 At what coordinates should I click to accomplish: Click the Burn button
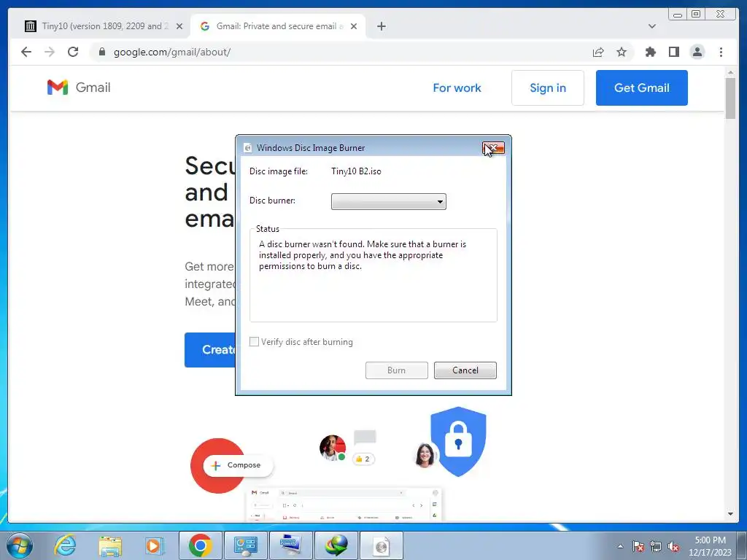396,370
